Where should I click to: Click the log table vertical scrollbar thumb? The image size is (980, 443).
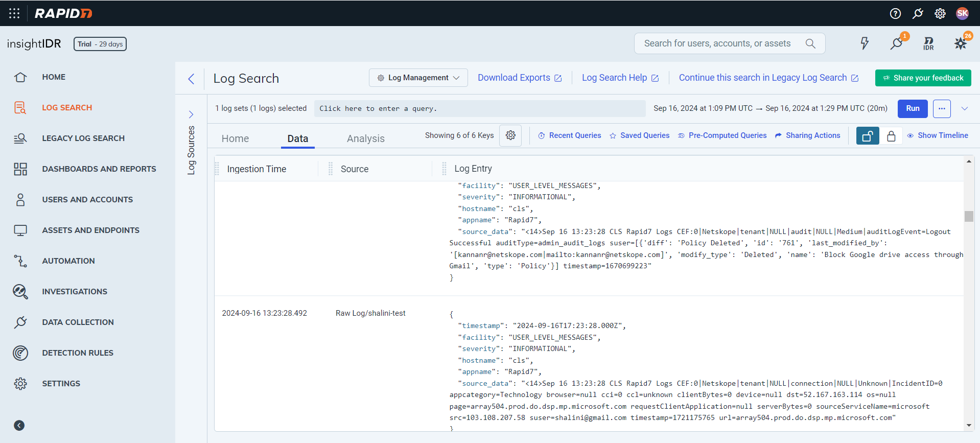[x=969, y=216]
